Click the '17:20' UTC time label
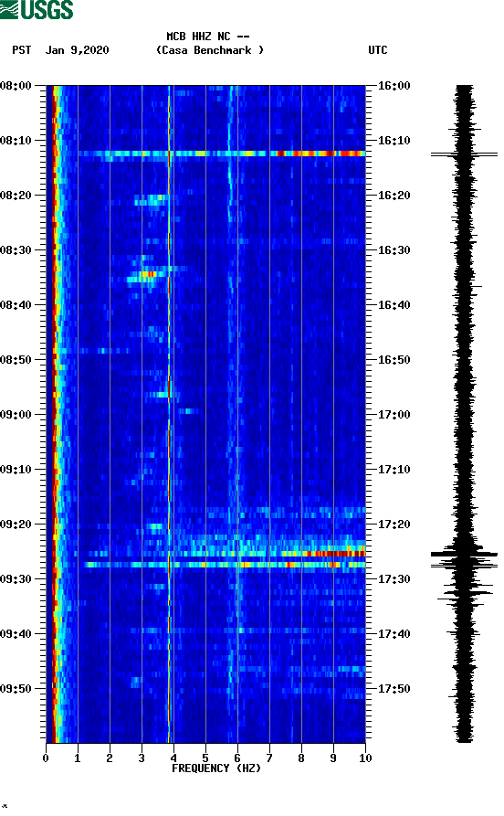 click(394, 525)
